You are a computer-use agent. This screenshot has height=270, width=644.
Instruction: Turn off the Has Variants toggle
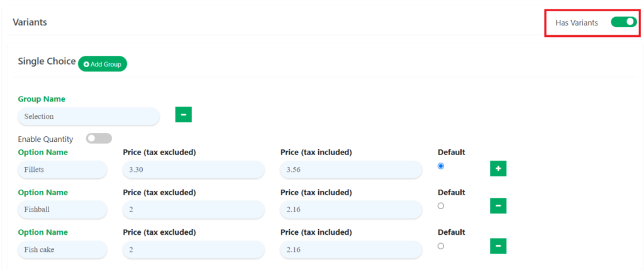tap(623, 22)
